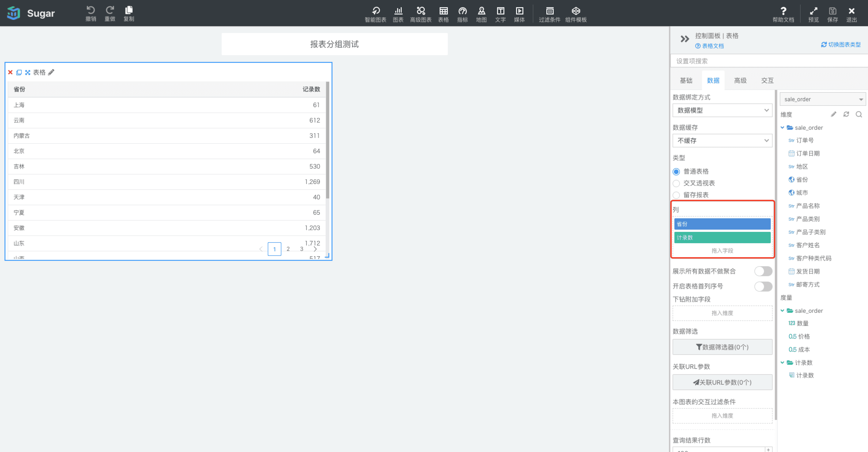868x452 pixels.
Task: Select the 交叉透视表 radio option
Action: coord(676,183)
